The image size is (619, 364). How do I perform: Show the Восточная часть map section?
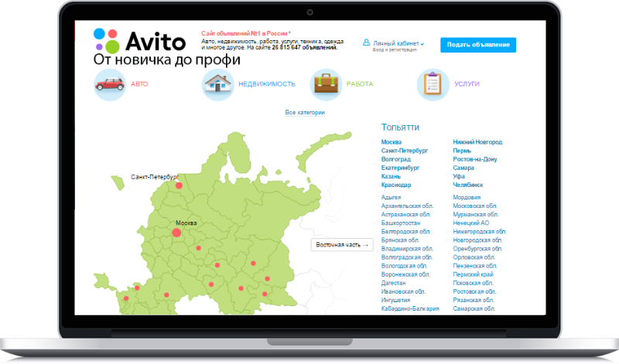click(342, 245)
